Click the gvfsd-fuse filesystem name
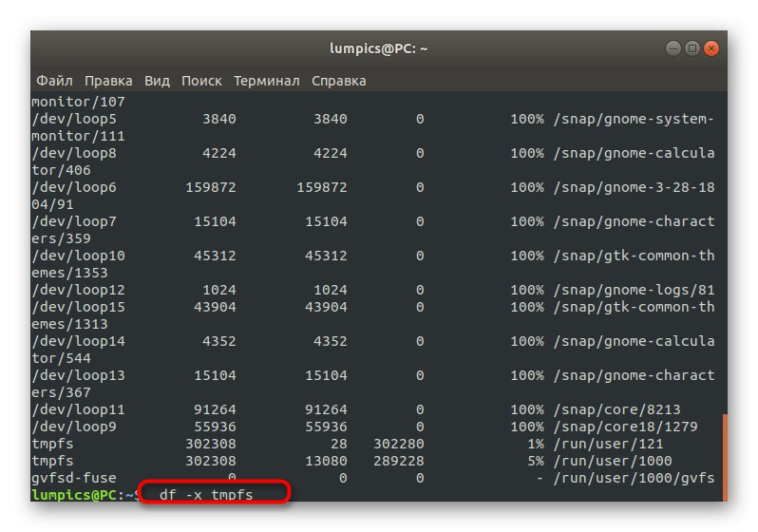This screenshot has height=532, width=758. coord(74,478)
